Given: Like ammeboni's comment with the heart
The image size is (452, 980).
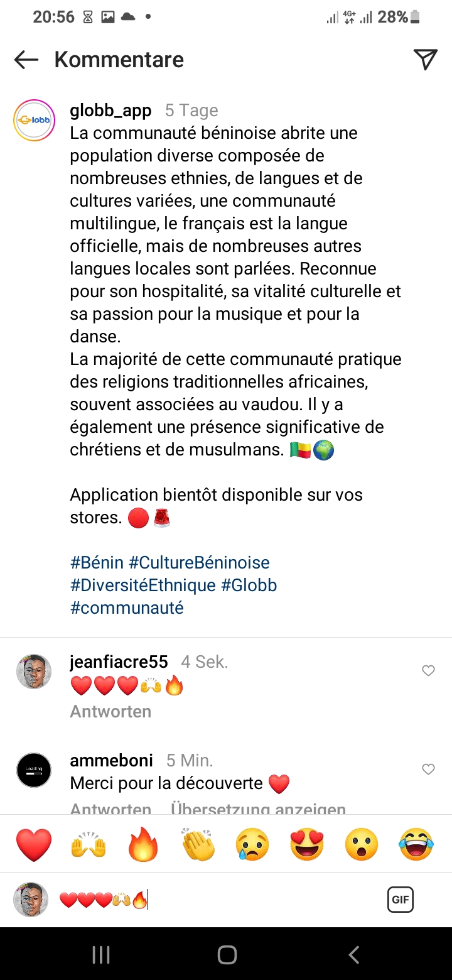Looking at the screenshot, I should tap(428, 770).
